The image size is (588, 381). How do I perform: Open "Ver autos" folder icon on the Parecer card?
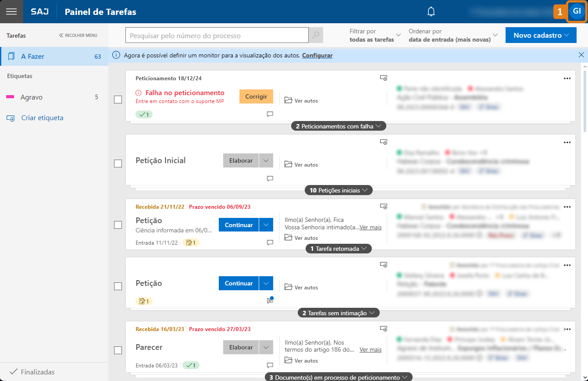click(289, 360)
